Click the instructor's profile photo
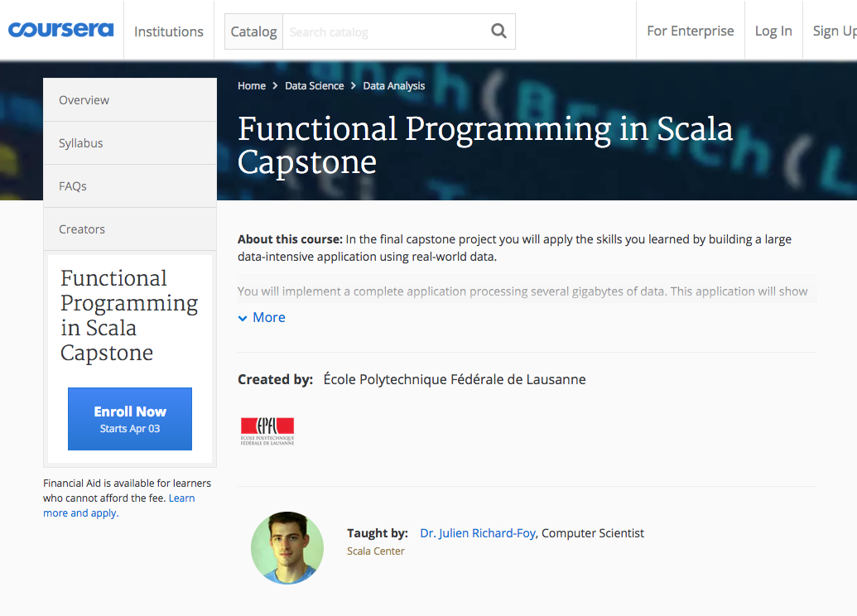857x616 pixels. tap(287, 547)
